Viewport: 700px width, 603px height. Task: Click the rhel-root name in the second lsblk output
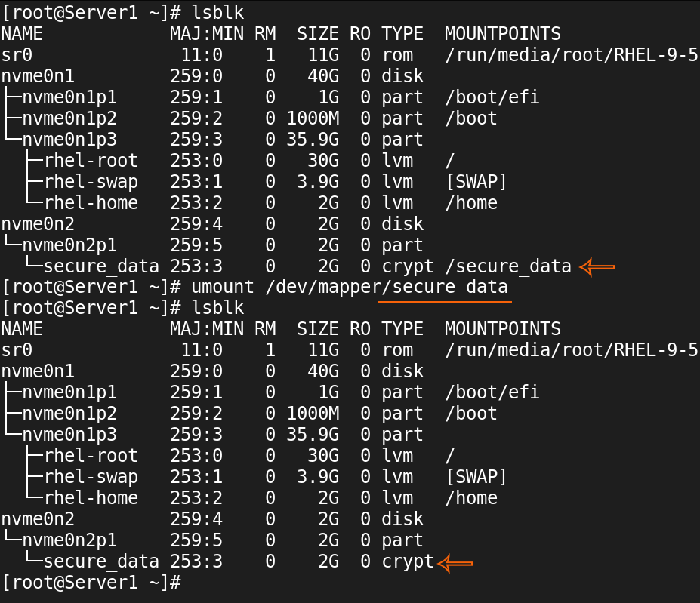point(91,456)
